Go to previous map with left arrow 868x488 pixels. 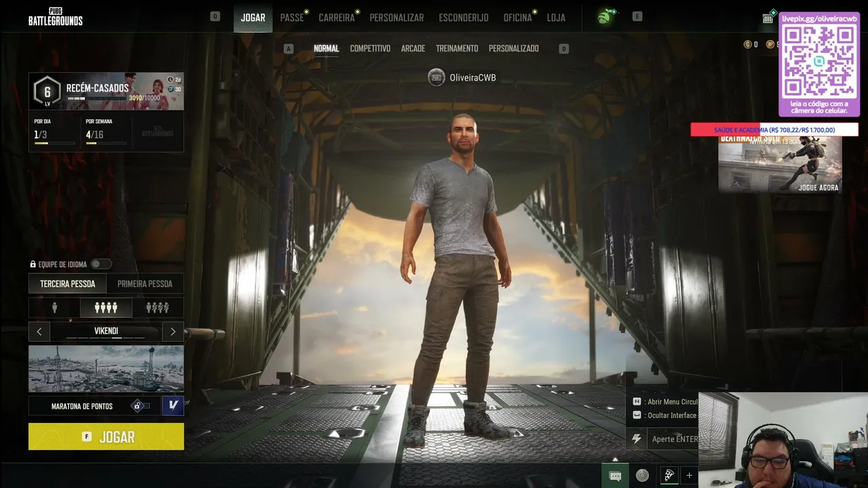(x=39, y=331)
